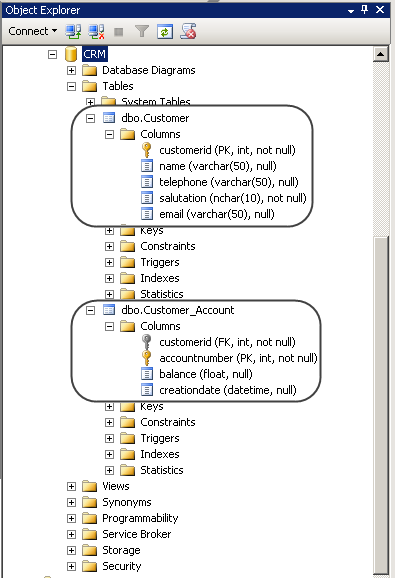
Task: Select the name (varchar(50), null) column
Action: (x=218, y=166)
